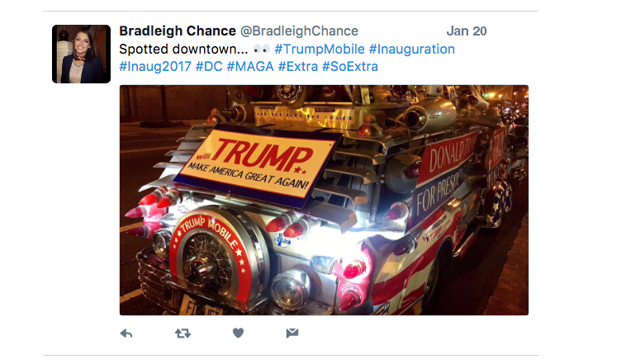Viewport: 621px width, 364px height.
Task: Send tweet via direct message envelope icon
Action: [292, 333]
